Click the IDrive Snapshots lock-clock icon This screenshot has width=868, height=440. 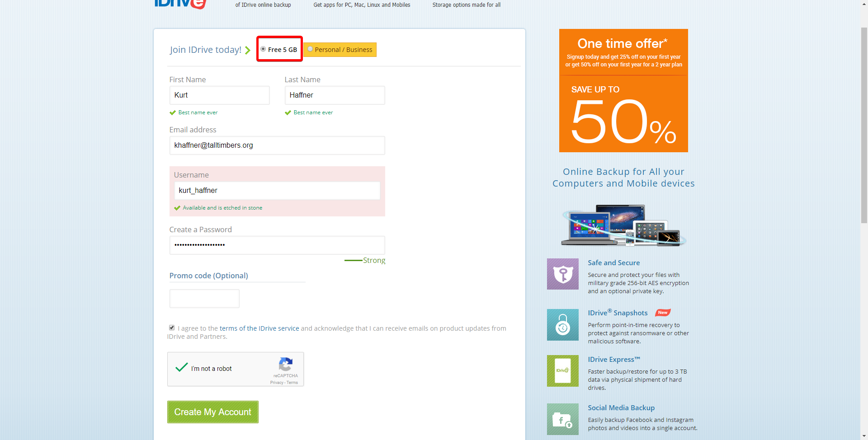coord(563,325)
